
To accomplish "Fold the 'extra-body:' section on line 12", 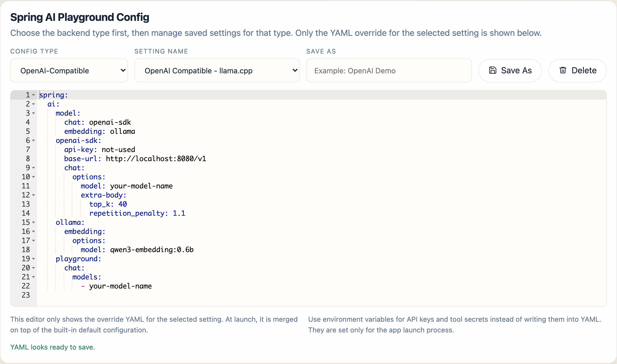I will coord(33,195).
